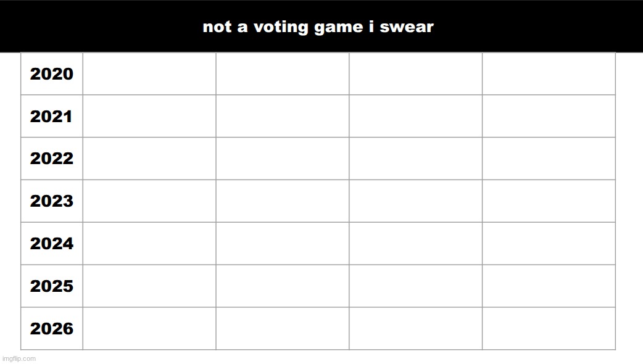Select the 2021 row label

point(52,117)
